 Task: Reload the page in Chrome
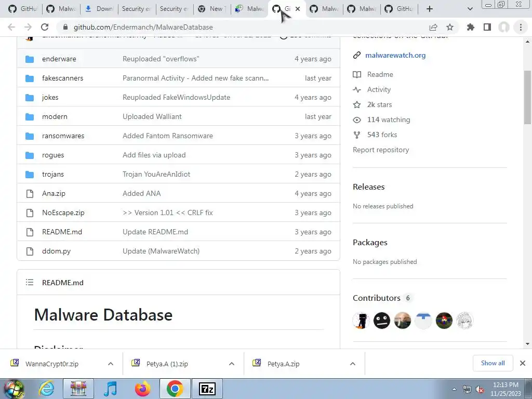[x=45, y=27]
